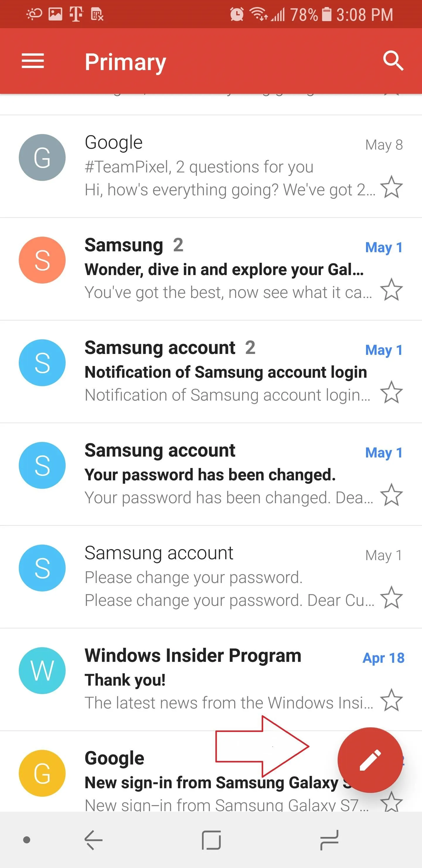Open the hamburger navigation menu

tap(33, 61)
